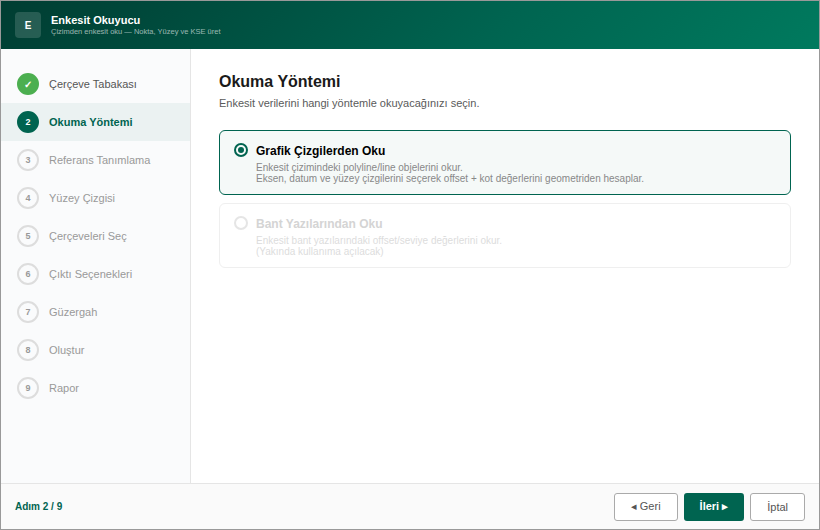Click the Geri button
The image size is (820, 530).
tap(646, 506)
